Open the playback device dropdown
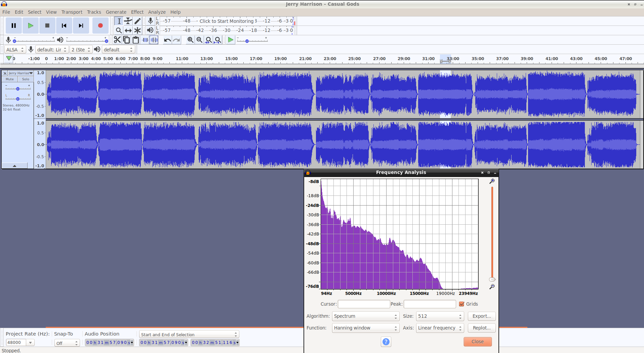The width and height of the screenshot is (644, 353). (118, 50)
